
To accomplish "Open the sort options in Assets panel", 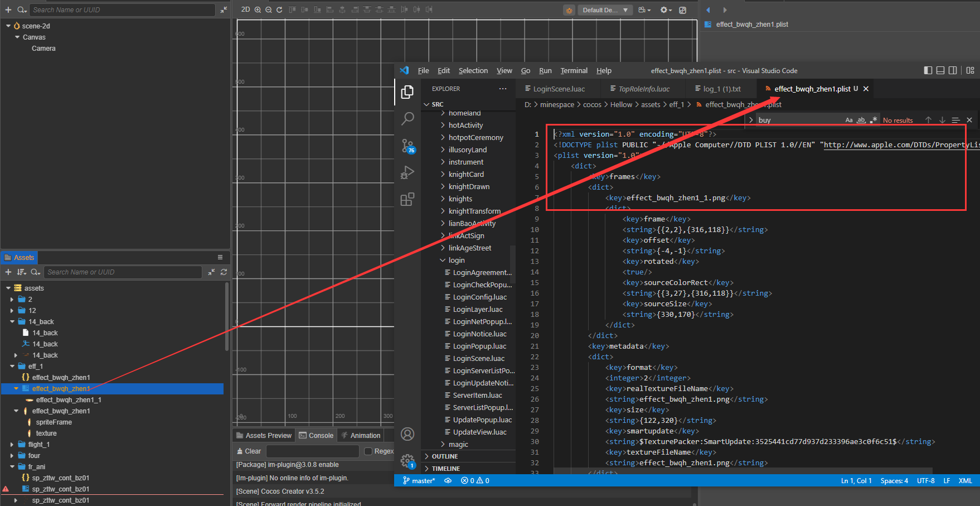I will click(x=22, y=272).
